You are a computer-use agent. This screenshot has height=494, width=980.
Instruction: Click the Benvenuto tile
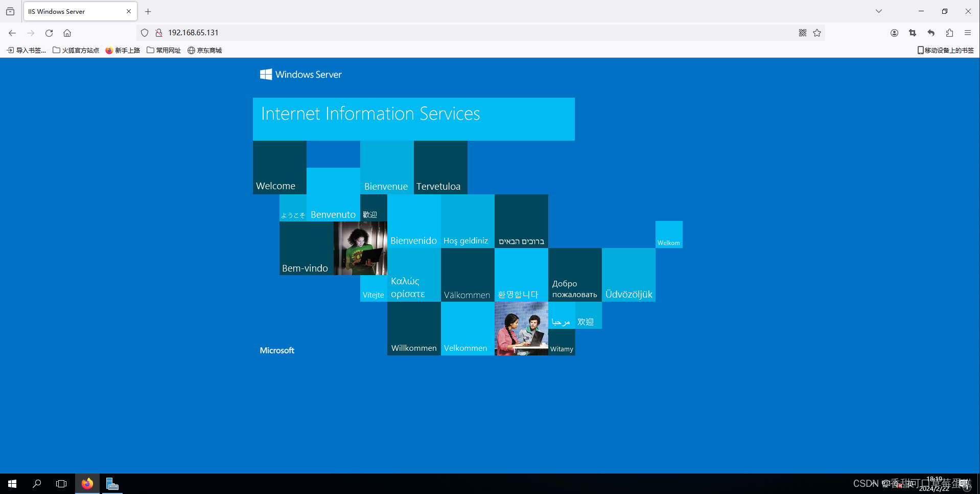(333, 194)
